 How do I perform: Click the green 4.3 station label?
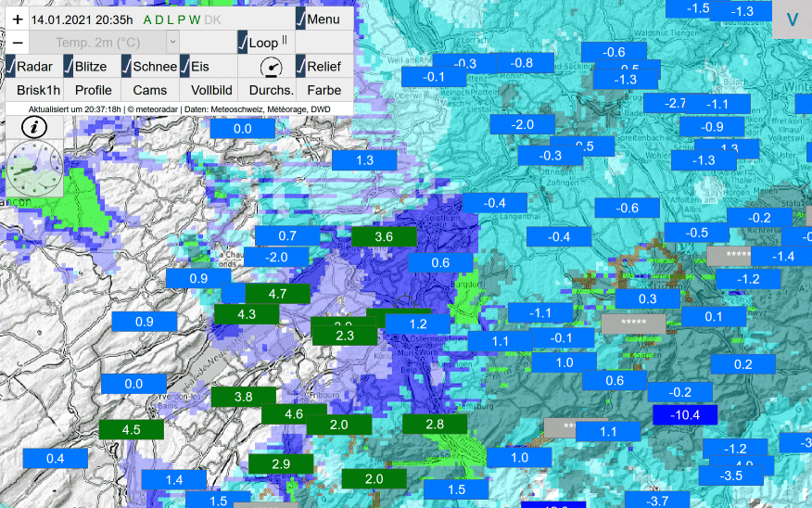[247, 314]
